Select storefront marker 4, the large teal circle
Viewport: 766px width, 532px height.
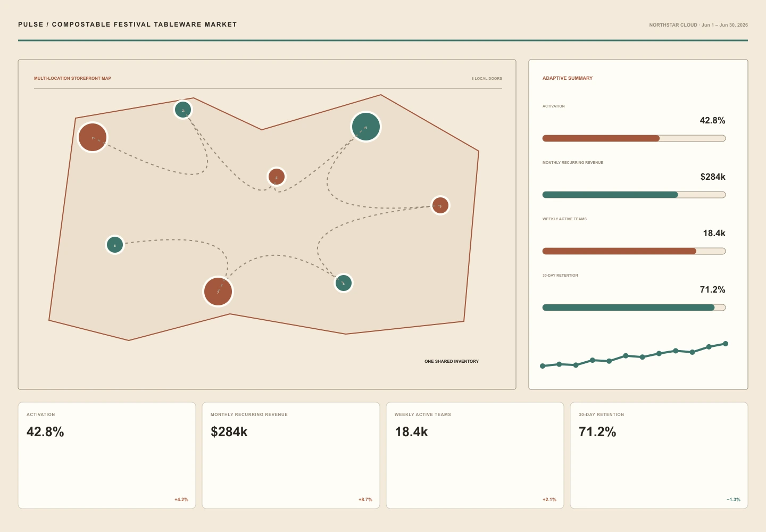[x=366, y=127]
